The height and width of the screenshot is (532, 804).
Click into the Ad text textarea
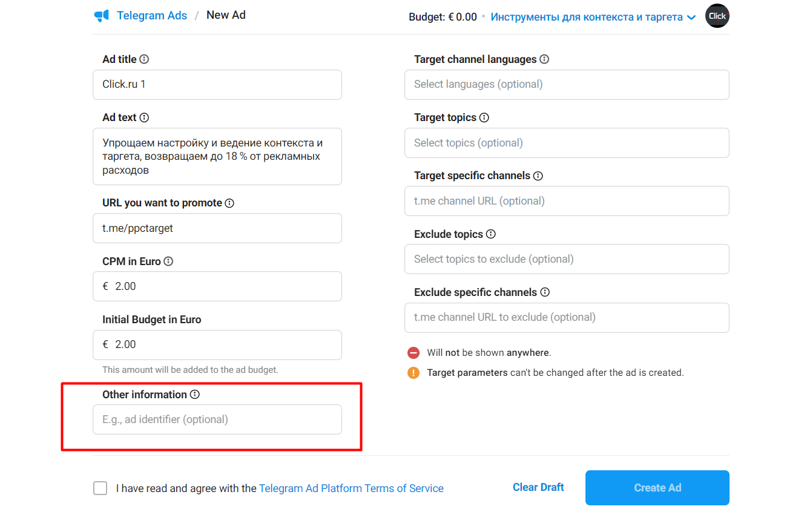click(217, 156)
